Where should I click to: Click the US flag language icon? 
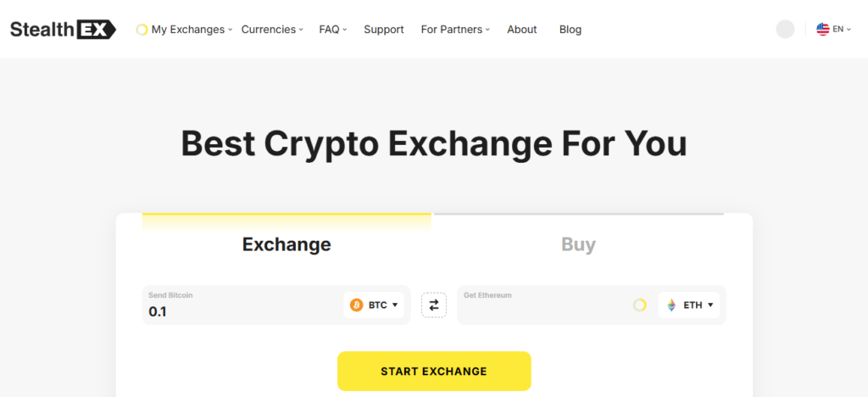pos(822,29)
